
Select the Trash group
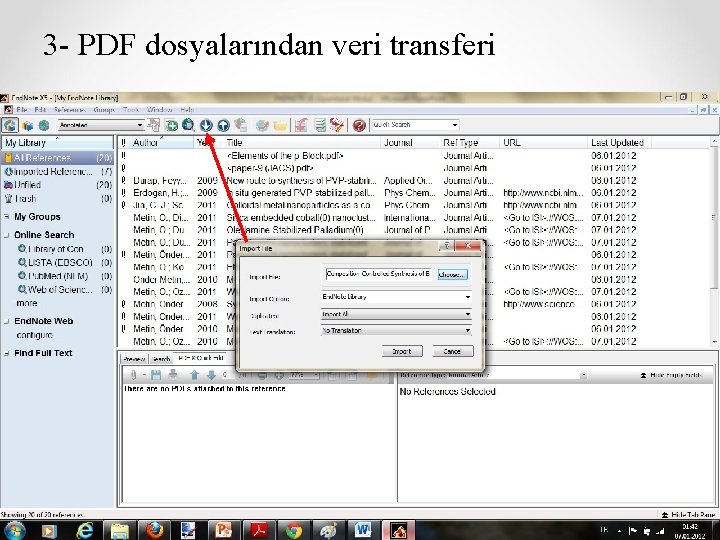58,198
